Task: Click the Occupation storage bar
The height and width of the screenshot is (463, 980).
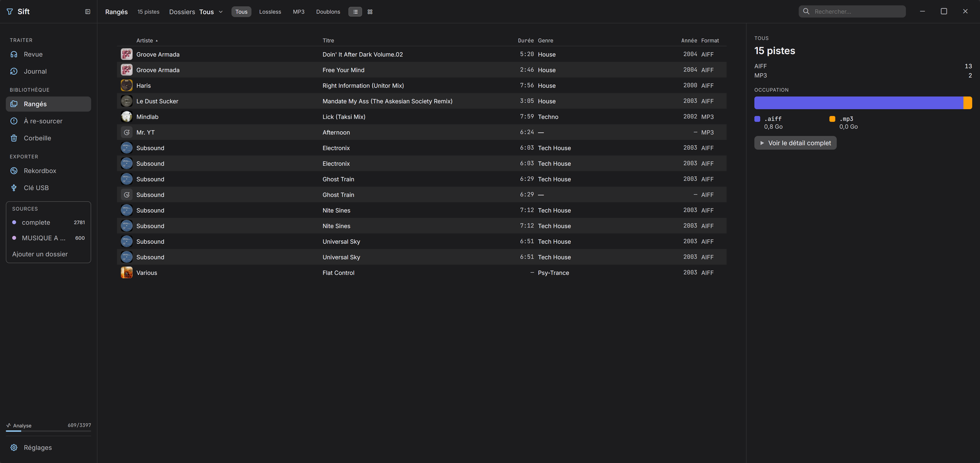Action: 863,103
